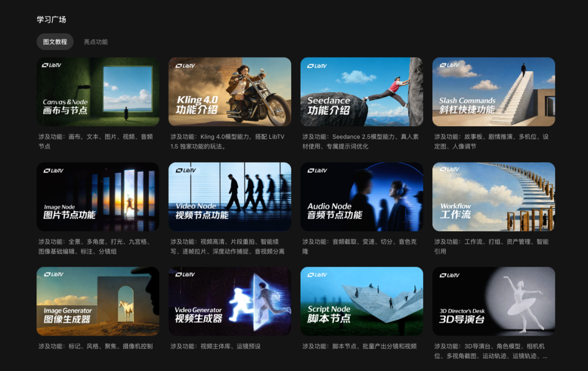The width and height of the screenshot is (588, 371).
Task: Open the Slash Commands 斜杠快捷功能 thumbnail
Action: pyautogui.click(x=494, y=92)
